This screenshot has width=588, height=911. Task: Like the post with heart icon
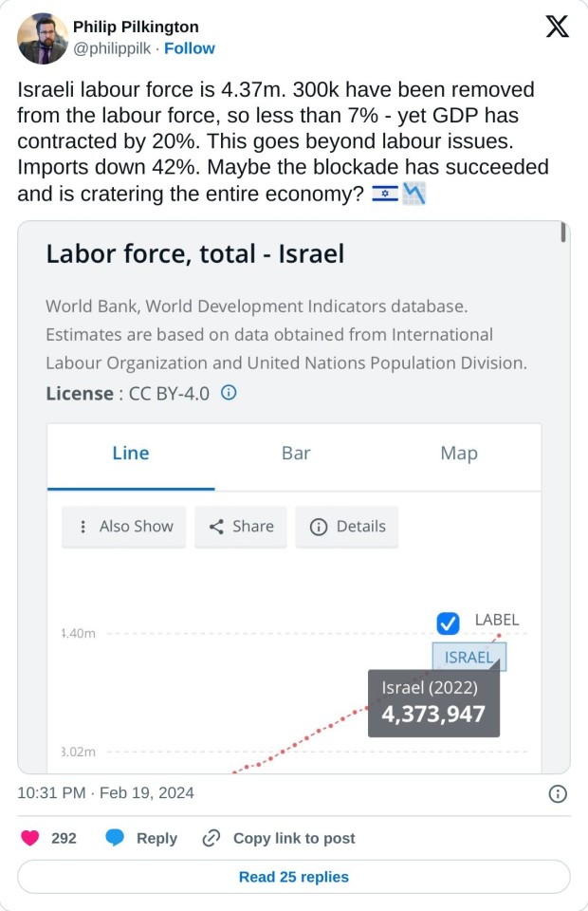click(30, 838)
